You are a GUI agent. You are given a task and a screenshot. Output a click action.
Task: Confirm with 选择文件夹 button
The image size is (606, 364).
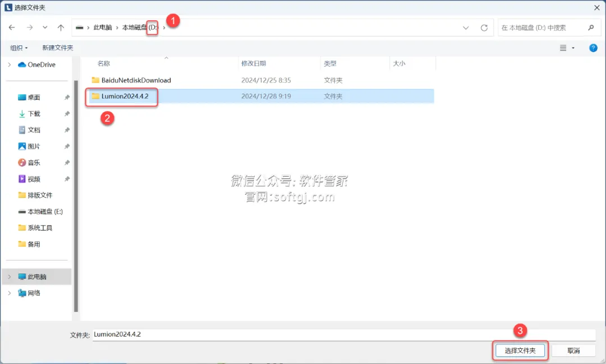click(x=520, y=351)
